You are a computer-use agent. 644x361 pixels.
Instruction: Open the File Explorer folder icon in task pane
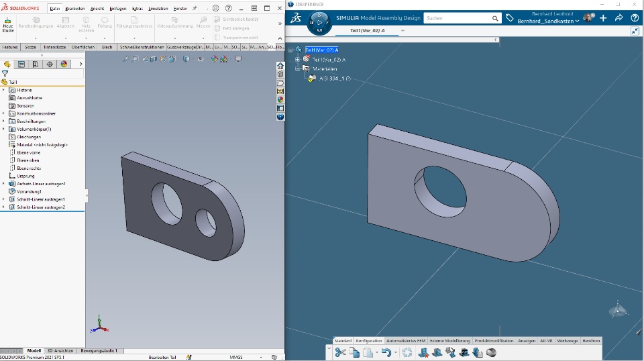pos(280,83)
